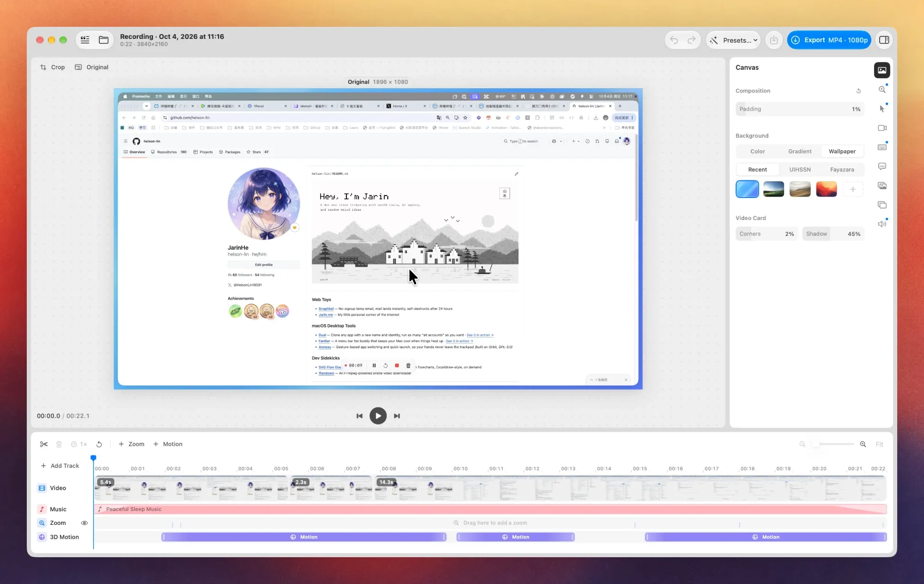Toggle Zoom track visibility eye
The height and width of the screenshot is (584, 924).
click(x=84, y=523)
